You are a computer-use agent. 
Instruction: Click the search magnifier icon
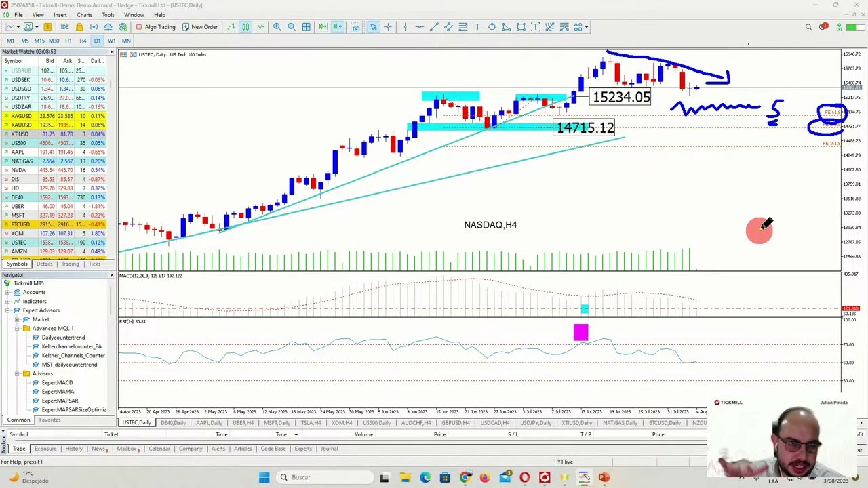point(808,27)
